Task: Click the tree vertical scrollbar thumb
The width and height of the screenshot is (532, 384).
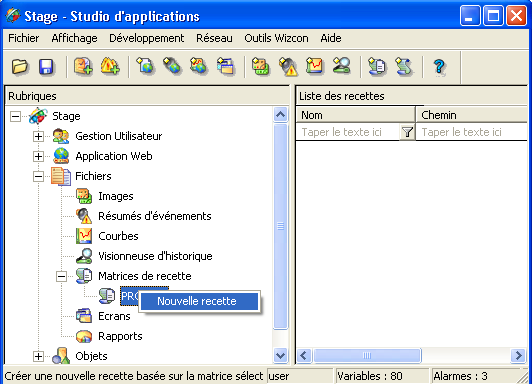Action: 280,226
